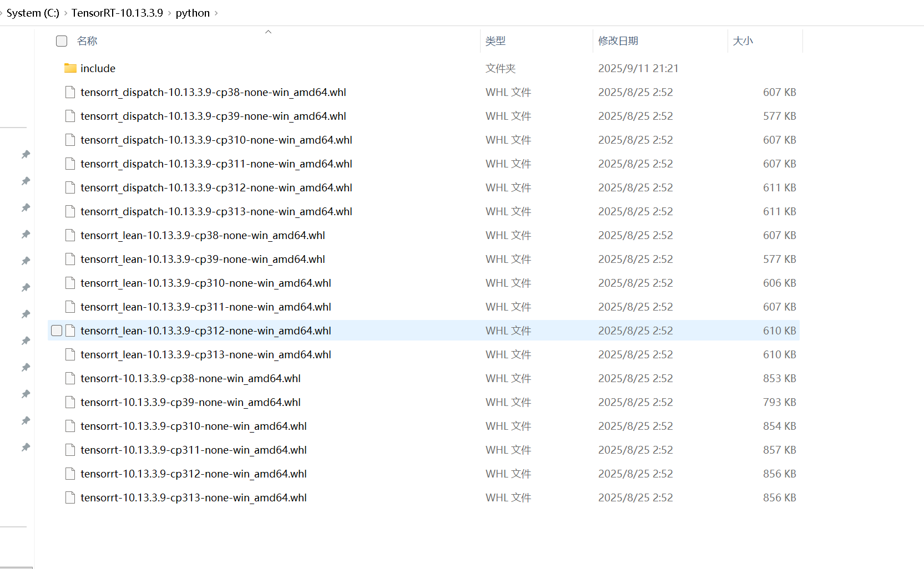
Task: Open the include folder icon
Action: 70,68
